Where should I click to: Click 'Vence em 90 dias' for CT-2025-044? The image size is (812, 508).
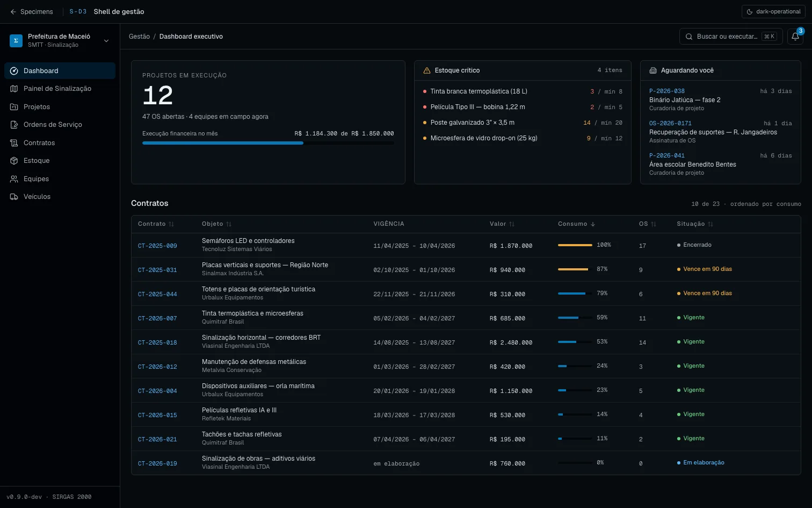click(x=705, y=294)
